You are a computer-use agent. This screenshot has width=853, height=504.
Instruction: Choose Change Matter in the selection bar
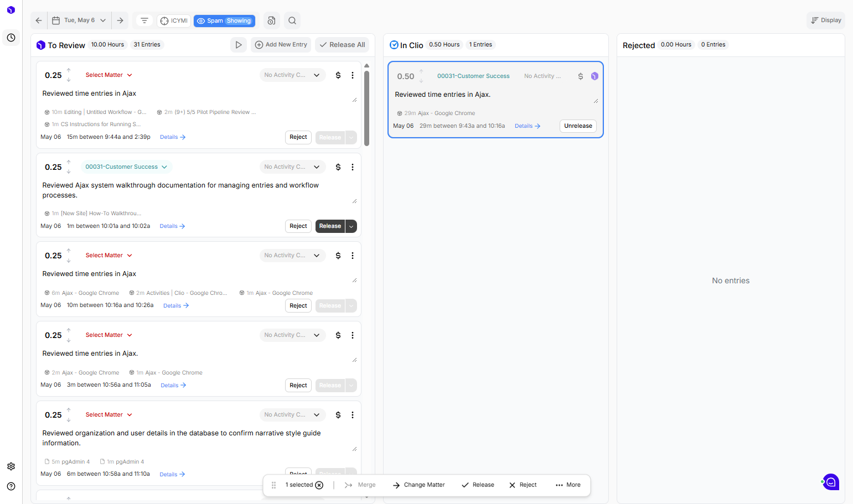419,485
